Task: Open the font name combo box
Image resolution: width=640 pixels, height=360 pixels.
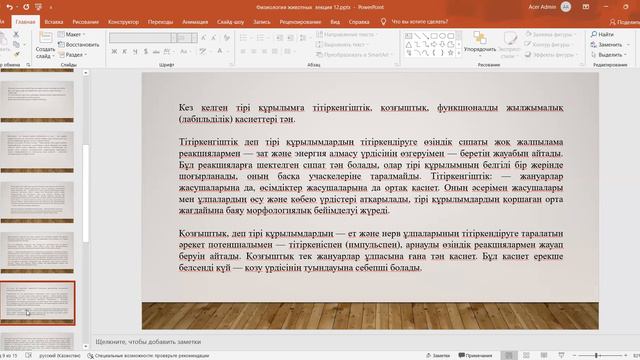Action: tap(142, 38)
